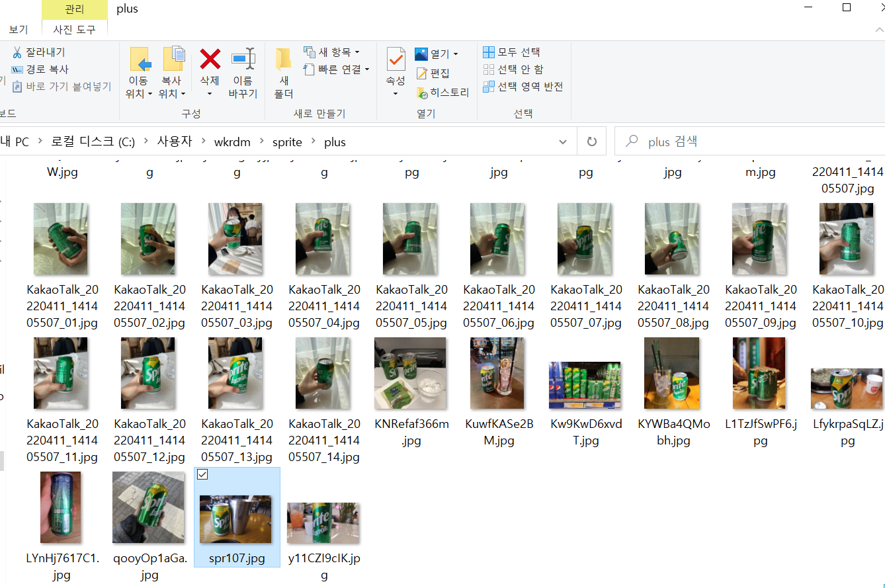
Task: Select thumbnail KakaoTalk_20220411_141405507_03.jpg
Action: coord(235,239)
